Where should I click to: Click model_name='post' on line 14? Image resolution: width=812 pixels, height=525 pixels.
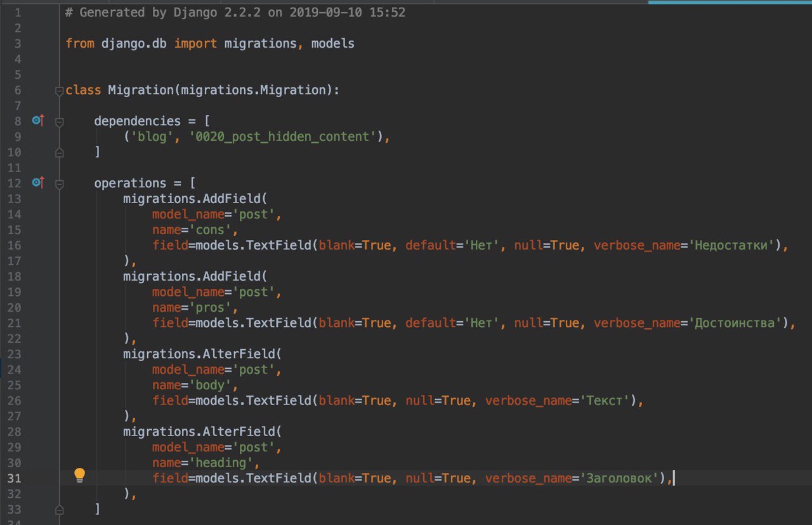pos(213,214)
